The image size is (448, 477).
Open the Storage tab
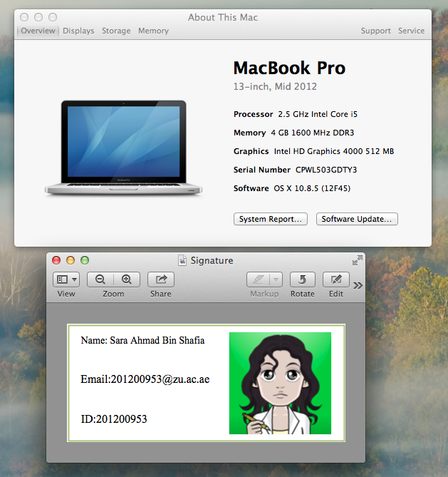tap(116, 31)
